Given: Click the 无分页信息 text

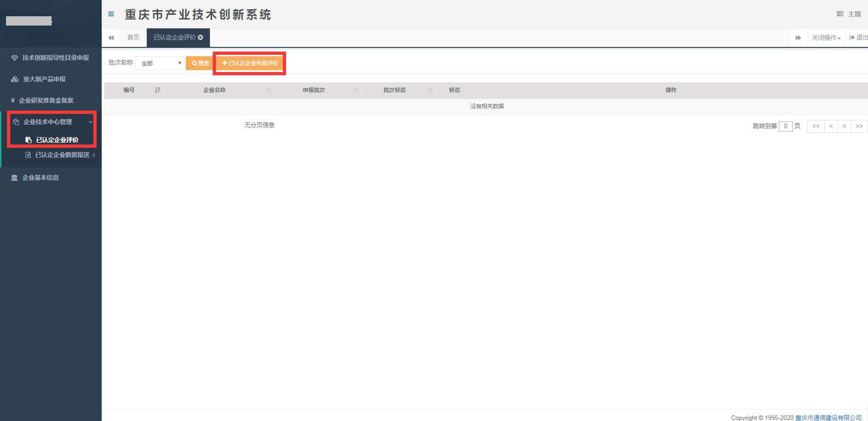Looking at the screenshot, I should point(259,125).
